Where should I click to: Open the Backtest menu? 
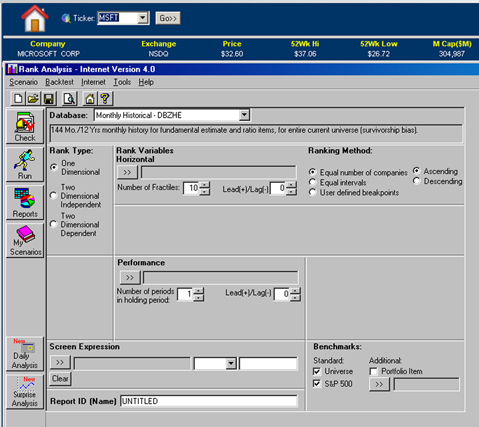point(59,82)
